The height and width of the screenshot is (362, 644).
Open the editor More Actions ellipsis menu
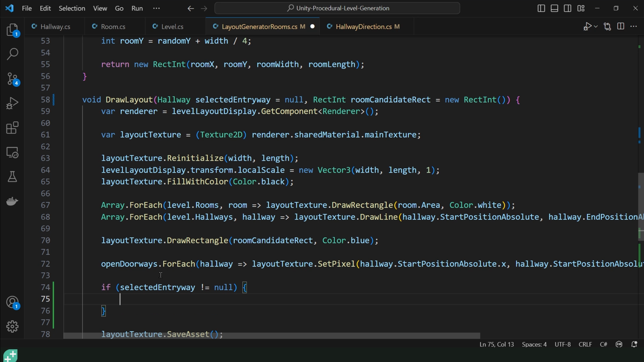click(x=634, y=26)
